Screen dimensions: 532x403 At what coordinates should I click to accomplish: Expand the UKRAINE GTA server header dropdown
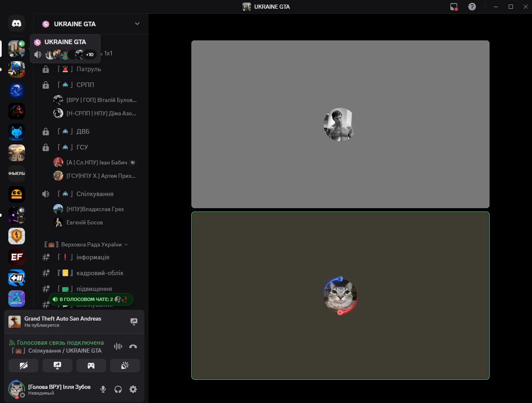click(137, 24)
